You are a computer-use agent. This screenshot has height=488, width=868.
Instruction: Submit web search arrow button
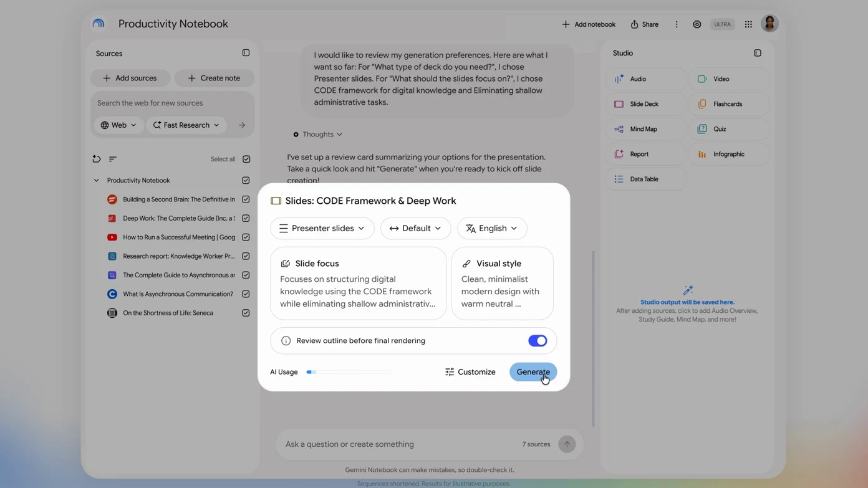click(242, 125)
